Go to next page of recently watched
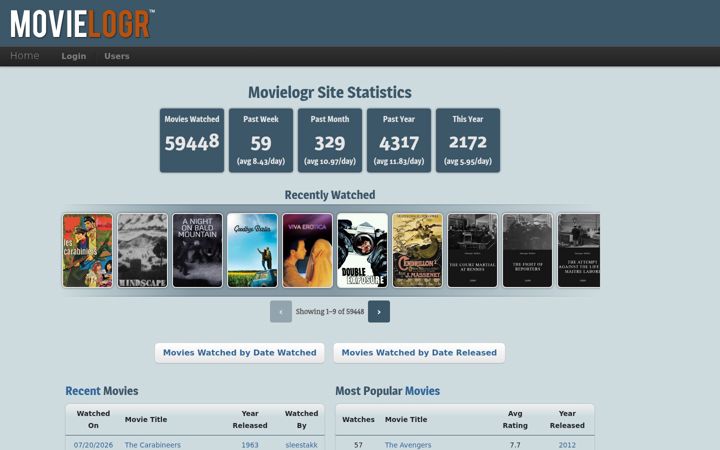 pyautogui.click(x=379, y=312)
